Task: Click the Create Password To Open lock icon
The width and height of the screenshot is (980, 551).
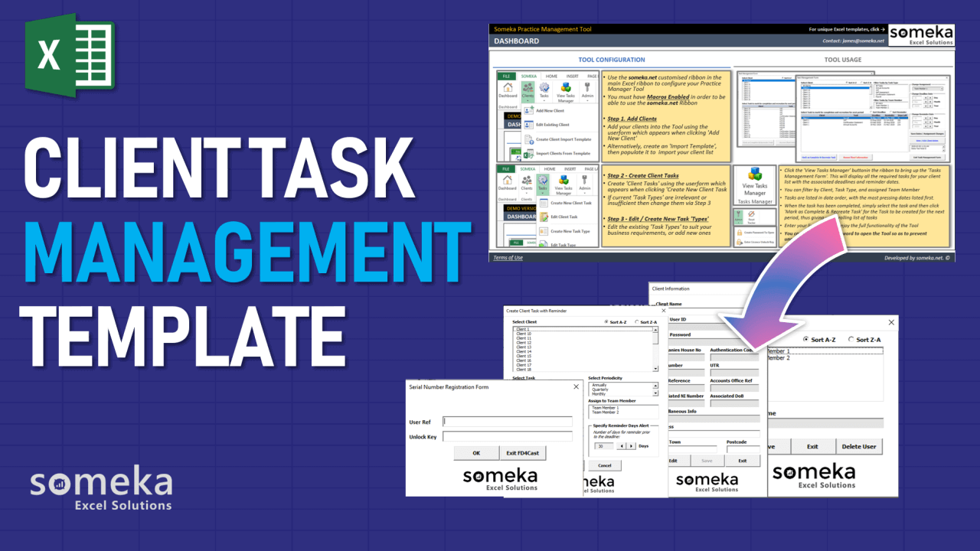Action: pos(740,233)
